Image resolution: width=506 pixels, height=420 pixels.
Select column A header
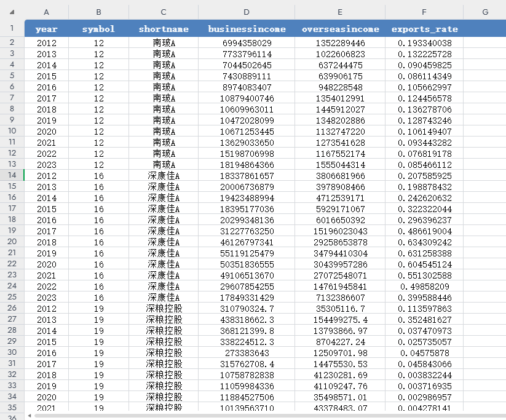(47, 12)
